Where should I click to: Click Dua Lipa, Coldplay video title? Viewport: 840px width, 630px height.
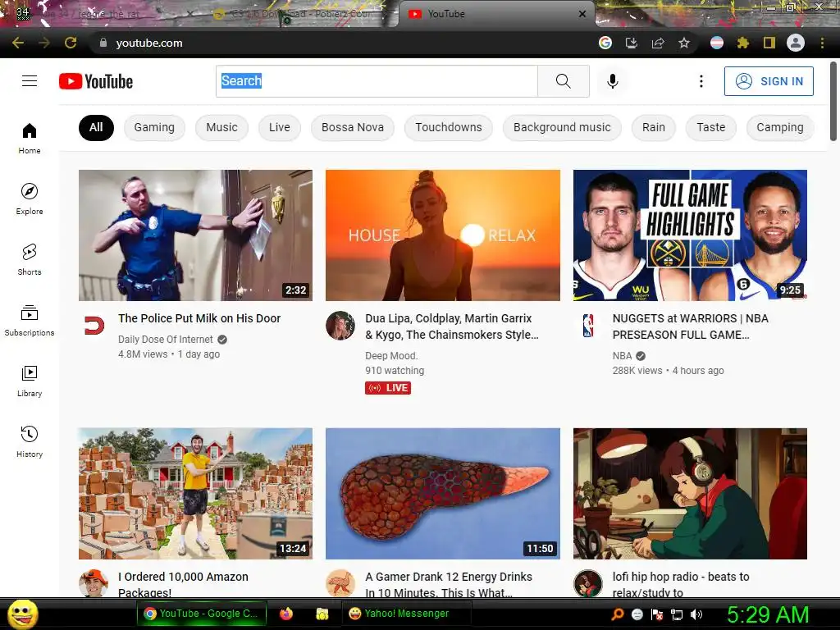pyautogui.click(x=452, y=326)
